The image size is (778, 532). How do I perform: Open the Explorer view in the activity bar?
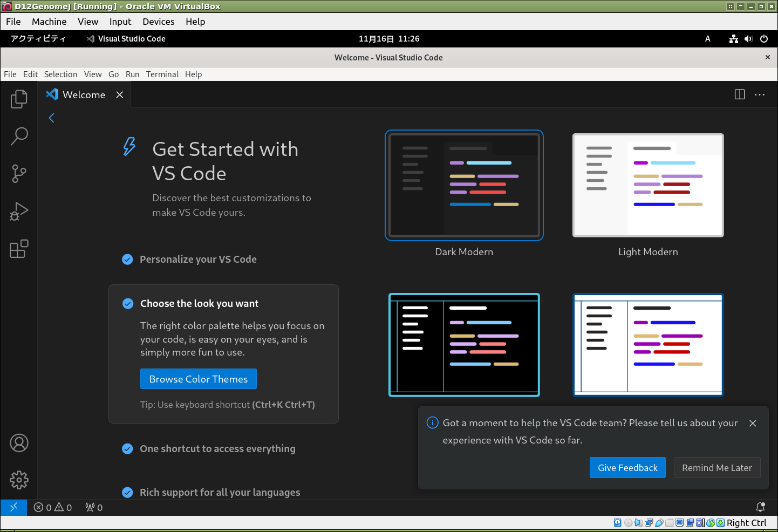point(19,99)
